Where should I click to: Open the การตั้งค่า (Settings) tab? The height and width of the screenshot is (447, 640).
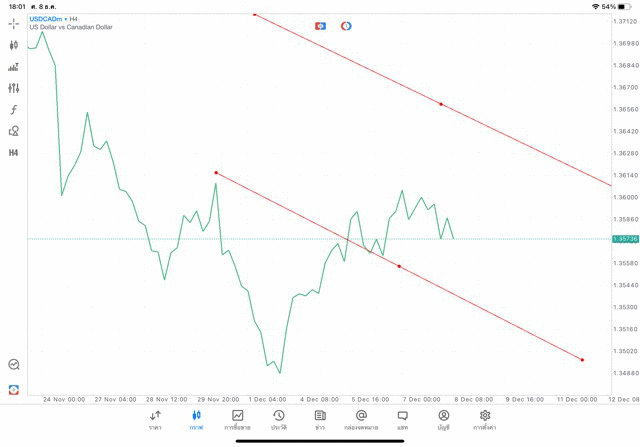coord(485,419)
